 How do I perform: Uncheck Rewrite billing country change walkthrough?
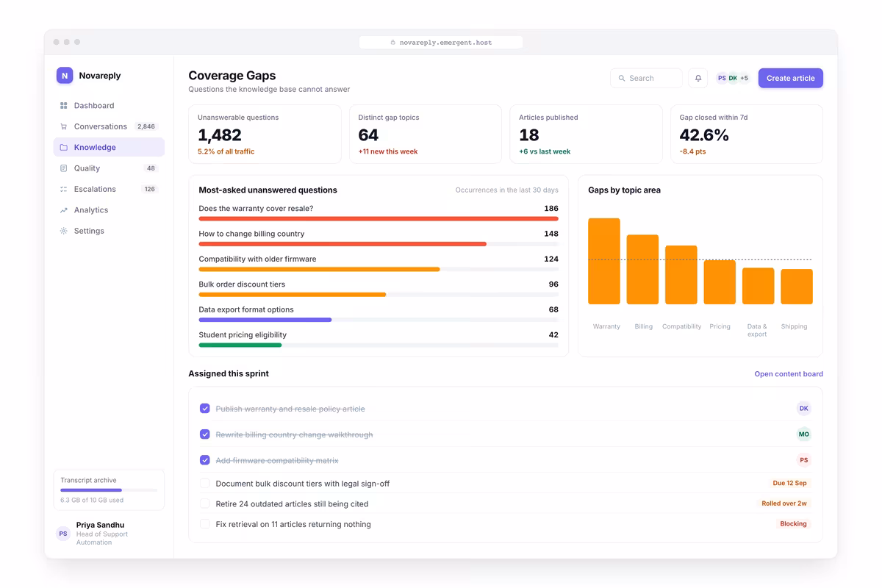205,434
